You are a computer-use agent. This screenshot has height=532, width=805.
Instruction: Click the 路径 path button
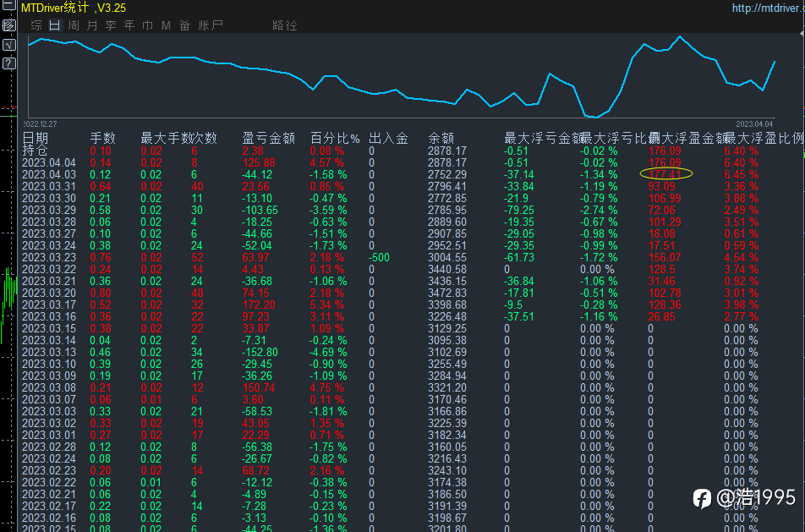pyautogui.click(x=284, y=25)
